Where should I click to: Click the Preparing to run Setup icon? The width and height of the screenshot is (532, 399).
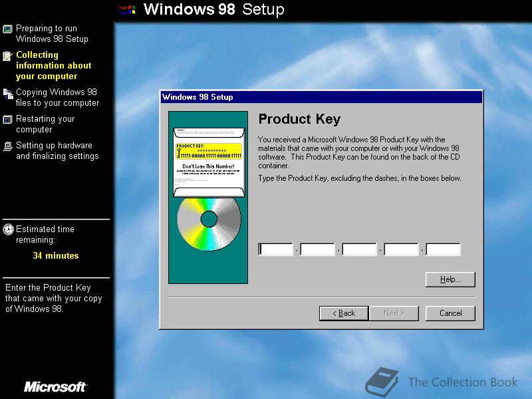pos(7,29)
